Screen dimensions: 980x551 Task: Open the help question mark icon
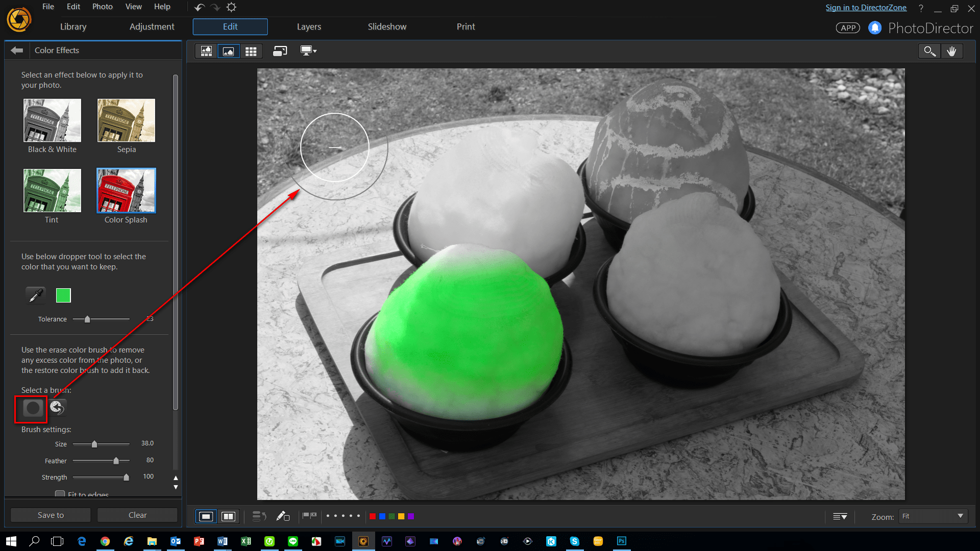(x=921, y=8)
